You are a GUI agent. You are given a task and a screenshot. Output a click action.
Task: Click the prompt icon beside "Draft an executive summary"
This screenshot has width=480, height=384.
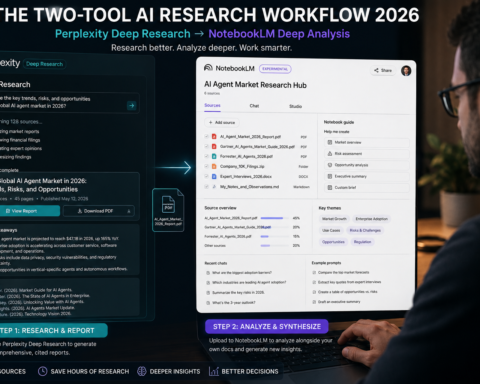[314, 302]
